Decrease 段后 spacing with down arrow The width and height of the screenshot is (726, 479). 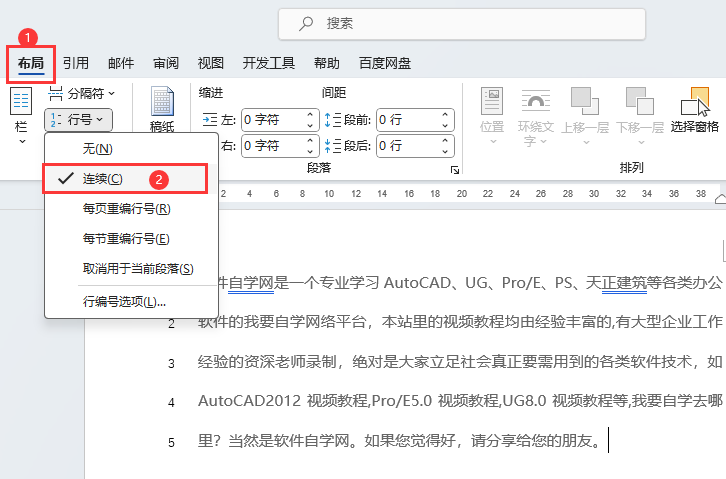pos(445,152)
